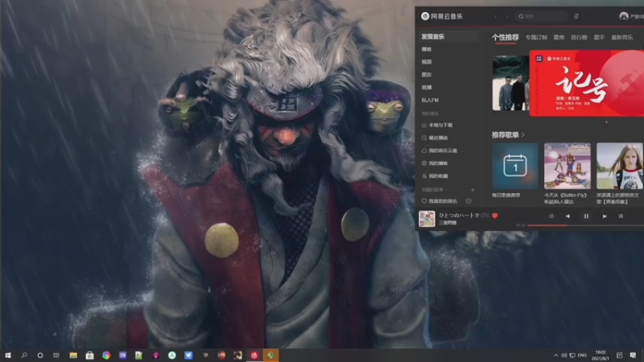Click the artist name under song title
This screenshot has height=362, width=644.
click(x=448, y=223)
